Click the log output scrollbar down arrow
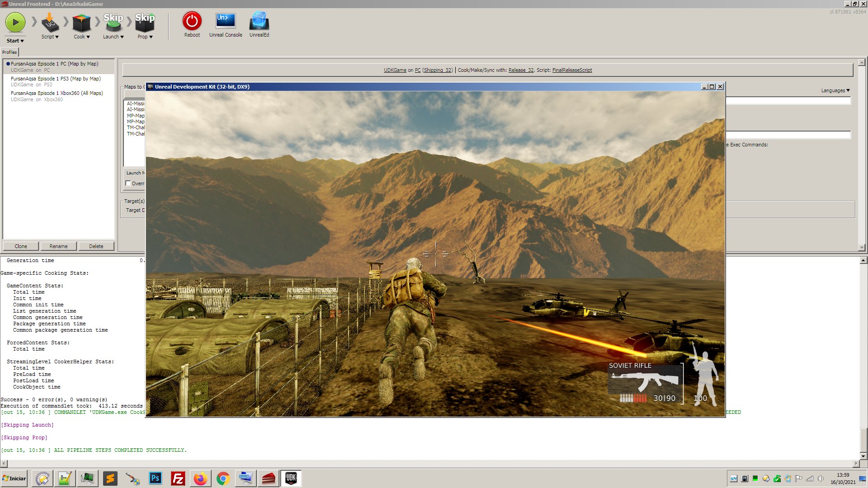The image size is (868, 488). (x=863, y=456)
